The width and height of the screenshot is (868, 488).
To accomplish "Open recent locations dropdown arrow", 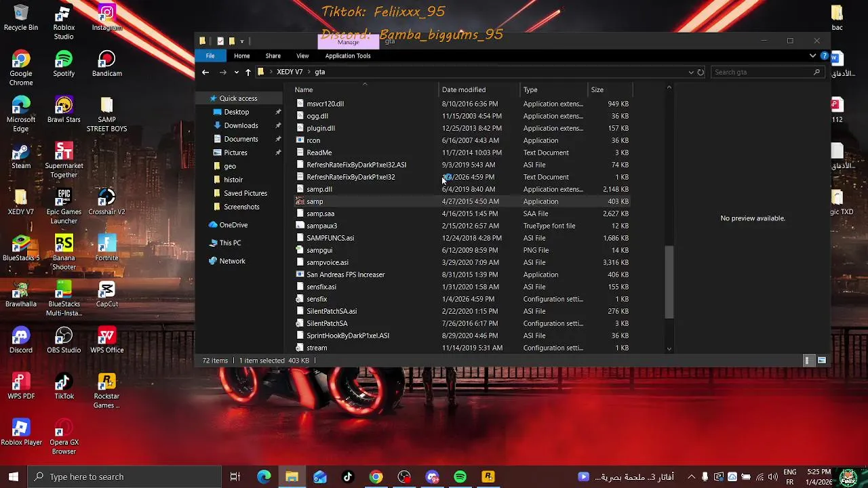I will click(x=236, y=72).
